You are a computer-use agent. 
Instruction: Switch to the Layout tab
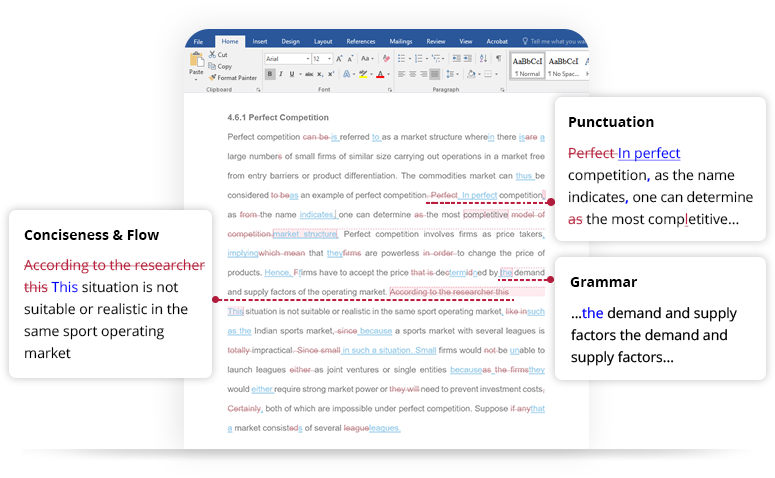click(323, 42)
